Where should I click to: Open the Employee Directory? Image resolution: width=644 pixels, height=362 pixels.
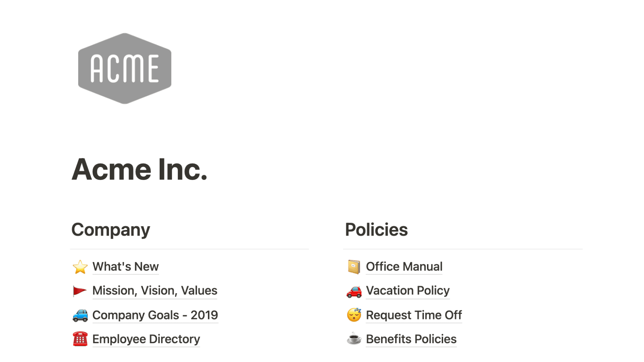(146, 339)
